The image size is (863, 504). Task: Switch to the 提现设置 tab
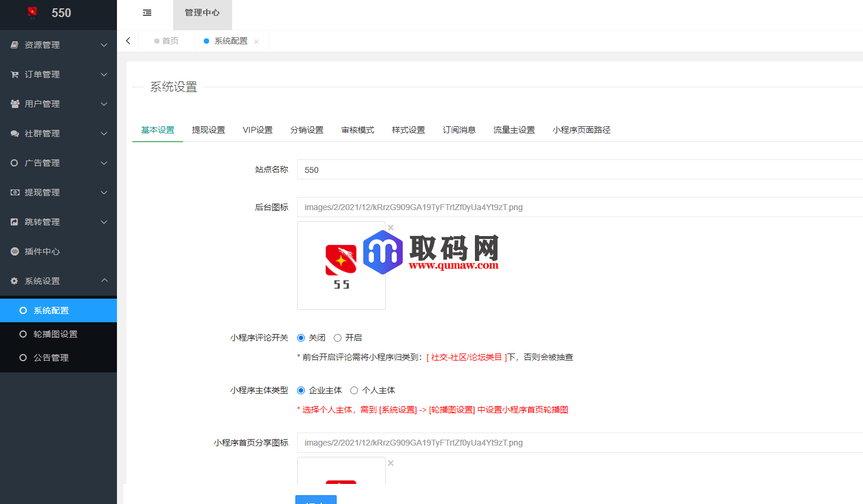209,130
